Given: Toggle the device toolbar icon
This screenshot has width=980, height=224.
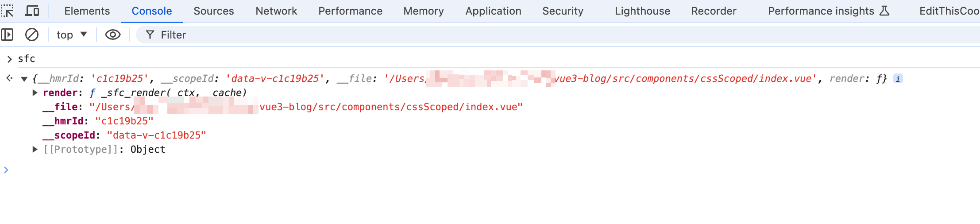Looking at the screenshot, I should pos(31,11).
